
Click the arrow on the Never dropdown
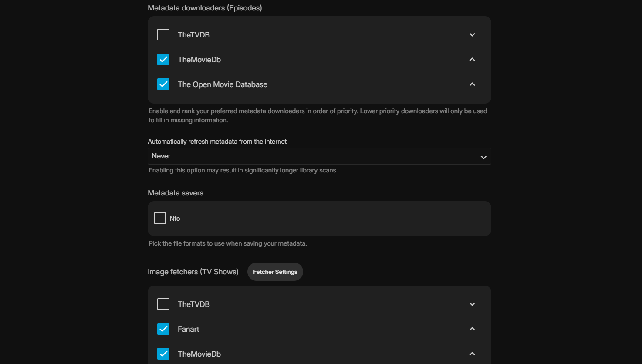(x=483, y=157)
